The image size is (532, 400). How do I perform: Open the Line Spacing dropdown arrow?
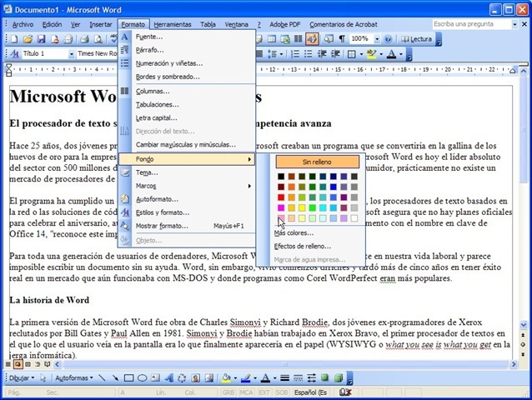[x=282, y=54]
